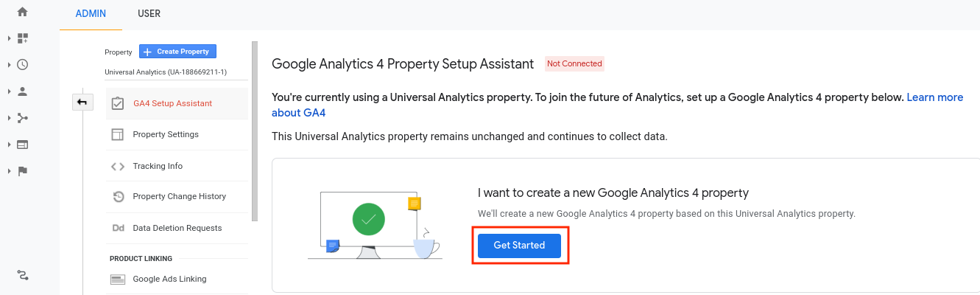This screenshot has height=295, width=980.
Task: Open Property Settings in the property menu
Action: tap(166, 134)
